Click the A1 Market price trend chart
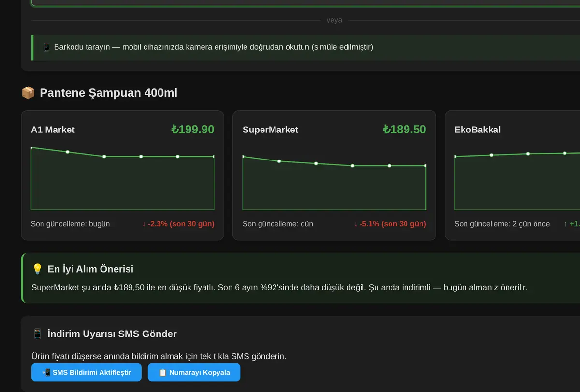 [x=122, y=178]
